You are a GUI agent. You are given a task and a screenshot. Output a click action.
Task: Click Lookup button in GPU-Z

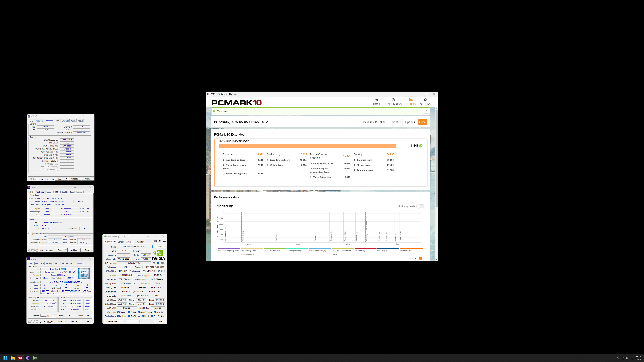(158, 247)
